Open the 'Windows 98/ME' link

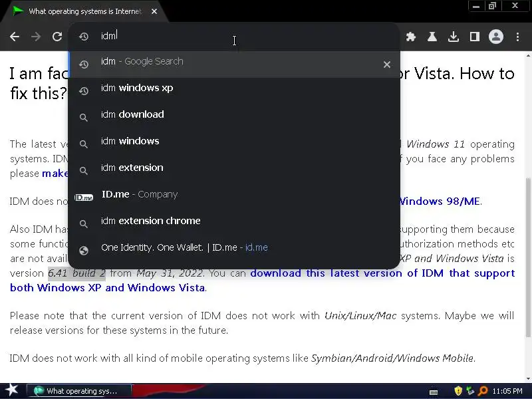(x=440, y=201)
